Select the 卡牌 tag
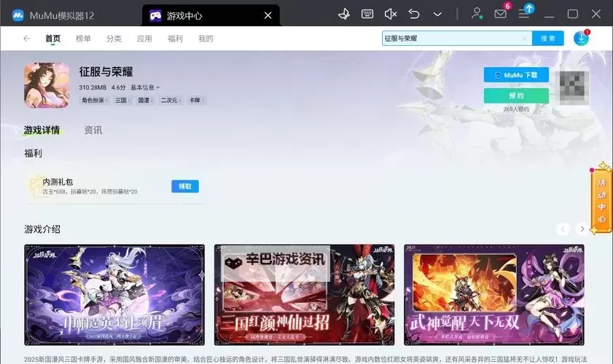Viewport: 613px width, 364px height. click(196, 100)
